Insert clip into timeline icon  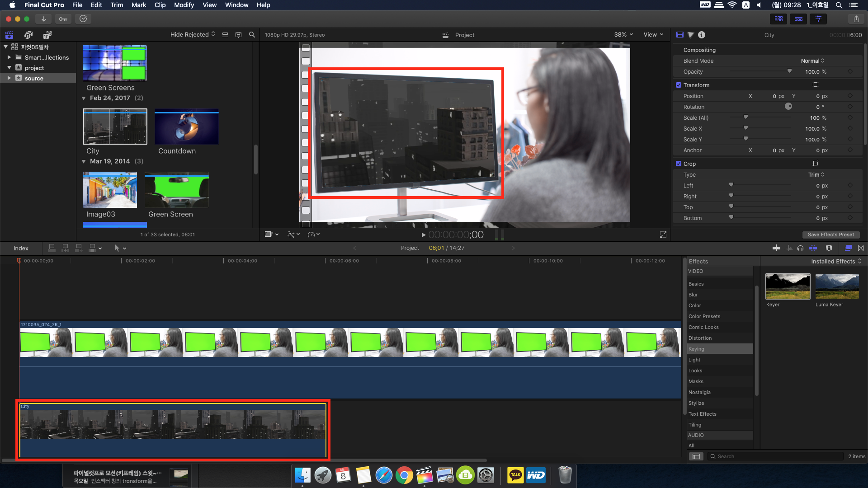click(x=66, y=248)
